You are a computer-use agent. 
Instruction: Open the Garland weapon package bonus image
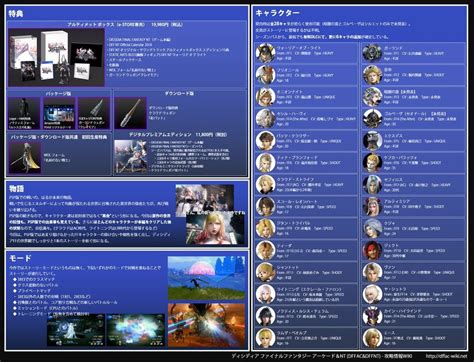coord(94,113)
